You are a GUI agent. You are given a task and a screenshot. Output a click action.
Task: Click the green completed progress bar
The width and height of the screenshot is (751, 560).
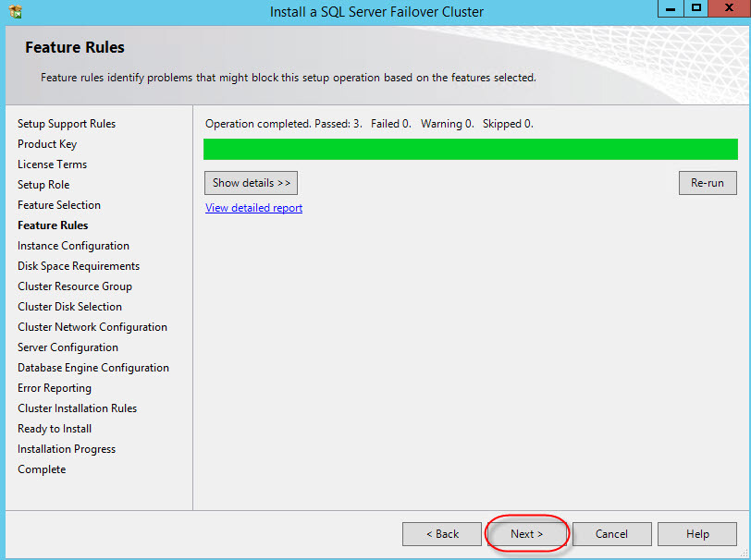pos(471,150)
